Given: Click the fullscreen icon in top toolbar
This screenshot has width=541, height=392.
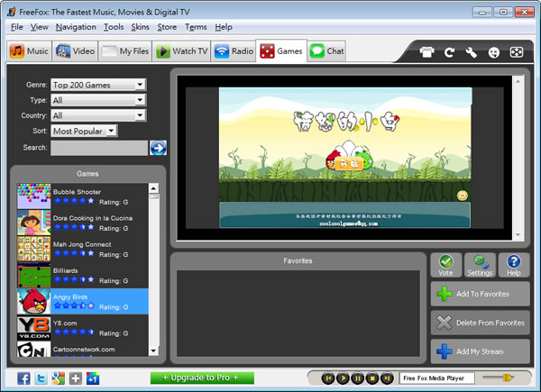Looking at the screenshot, I should pos(516,52).
